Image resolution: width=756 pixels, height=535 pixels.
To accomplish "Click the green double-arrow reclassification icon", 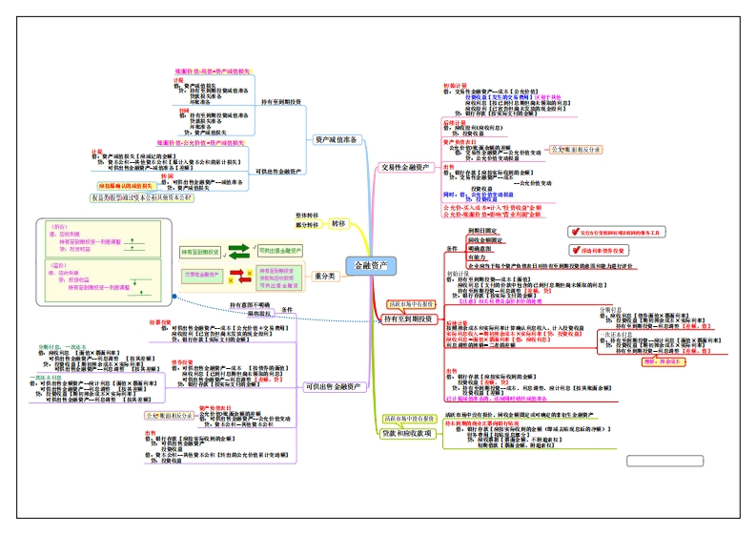I will click(x=238, y=252).
